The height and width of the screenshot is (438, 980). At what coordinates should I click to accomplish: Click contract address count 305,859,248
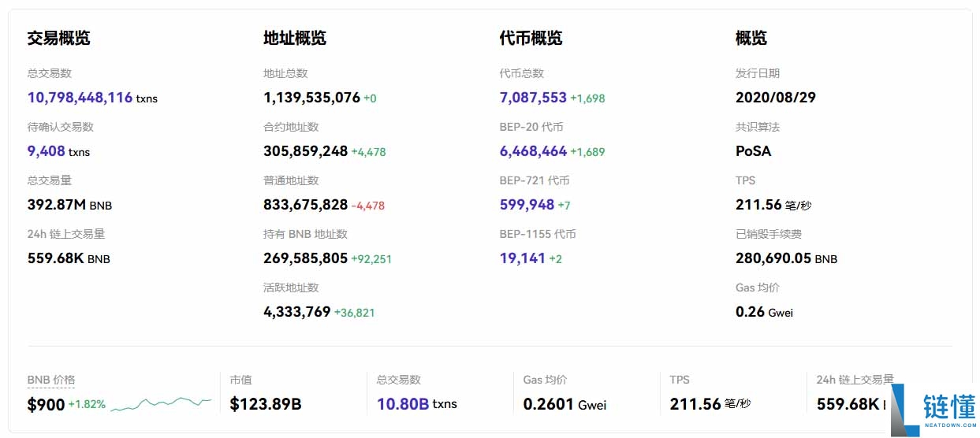(305, 151)
